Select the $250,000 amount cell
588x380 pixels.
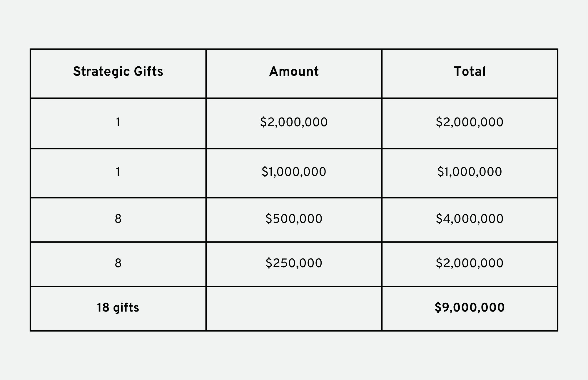294,264
